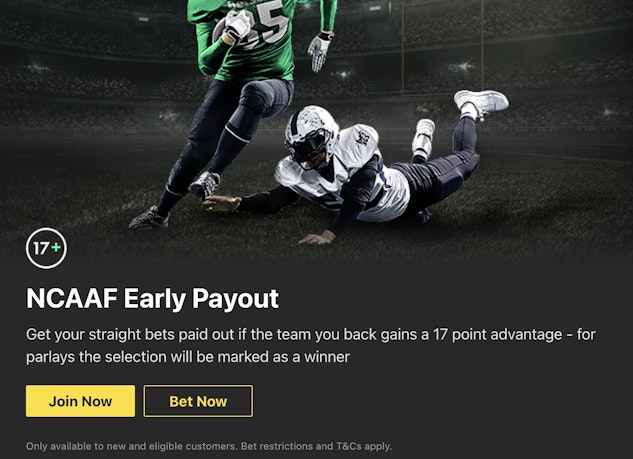
Task: Click the yellow Join Now button
Action: [80, 401]
